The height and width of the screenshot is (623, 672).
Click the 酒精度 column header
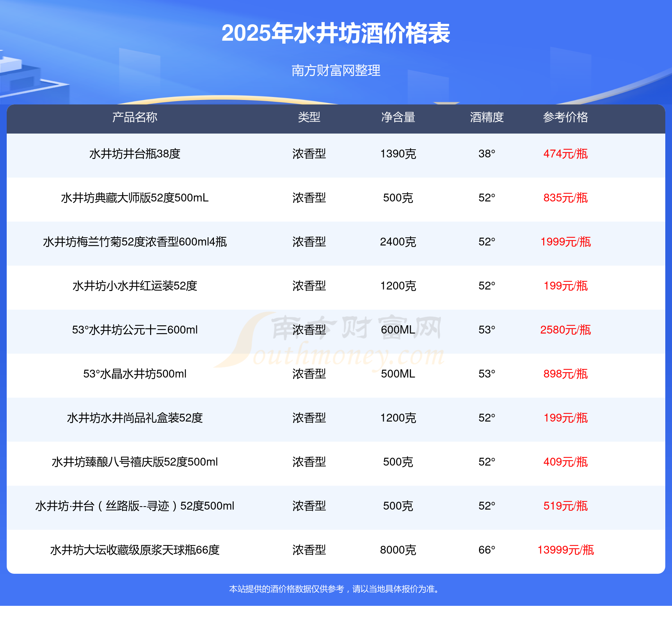pos(487,117)
